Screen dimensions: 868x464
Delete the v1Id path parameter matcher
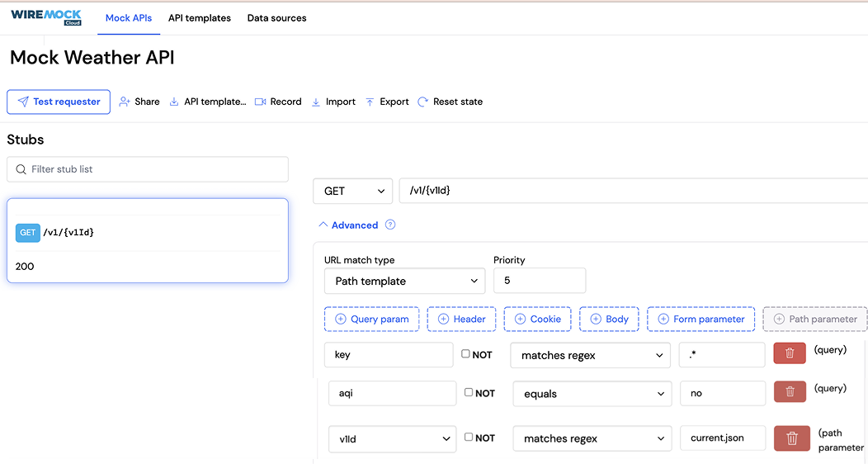[x=792, y=438]
